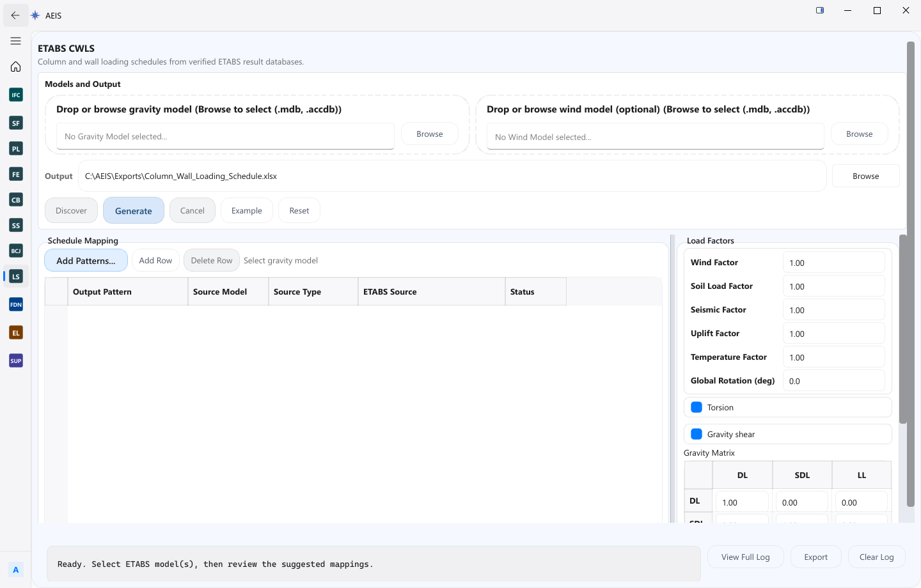Screen dimensions: 921x588
Task: Browse for the wind model file
Action: pyautogui.click(x=860, y=134)
